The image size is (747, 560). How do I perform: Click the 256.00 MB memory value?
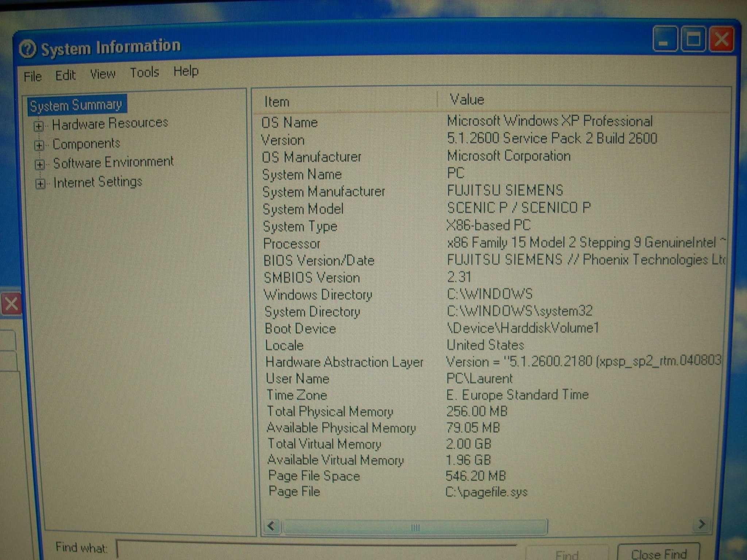click(x=477, y=411)
